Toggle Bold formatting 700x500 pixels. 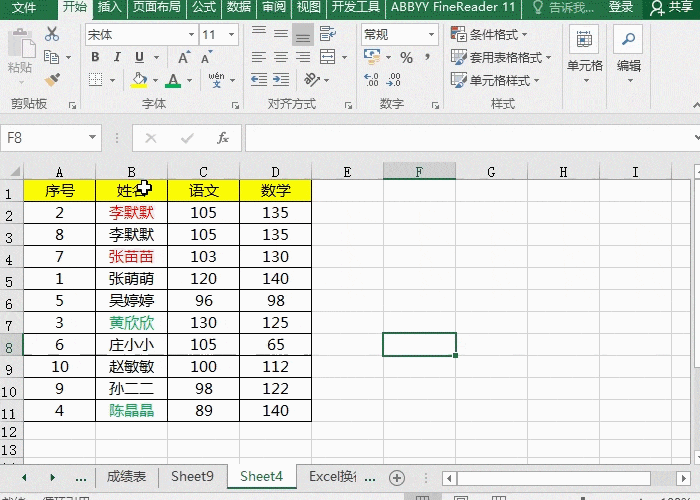(95, 57)
